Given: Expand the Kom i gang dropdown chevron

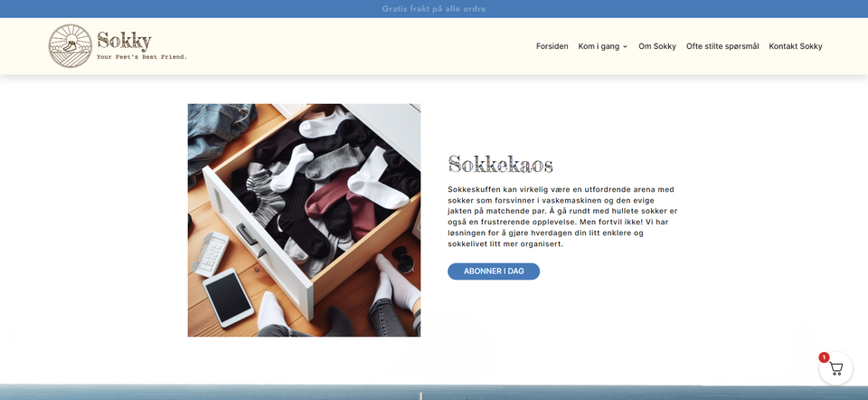Looking at the screenshot, I should 625,46.
